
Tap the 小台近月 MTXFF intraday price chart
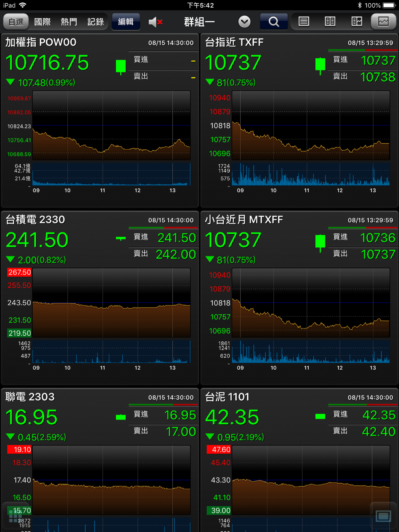pyautogui.click(x=311, y=303)
